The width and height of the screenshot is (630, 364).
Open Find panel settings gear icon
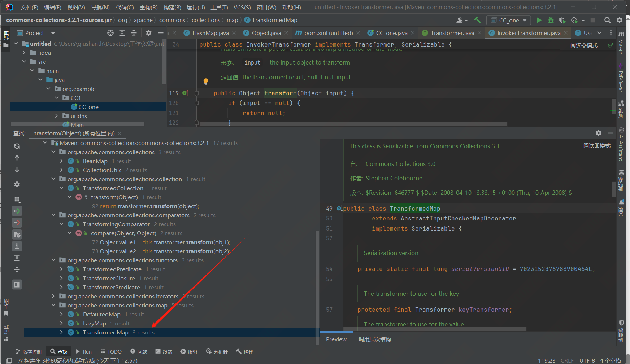pyautogui.click(x=599, y=133)
